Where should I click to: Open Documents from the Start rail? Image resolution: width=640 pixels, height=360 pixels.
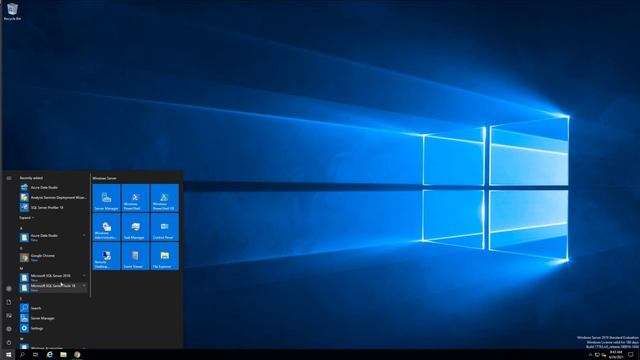click(9, 302)
